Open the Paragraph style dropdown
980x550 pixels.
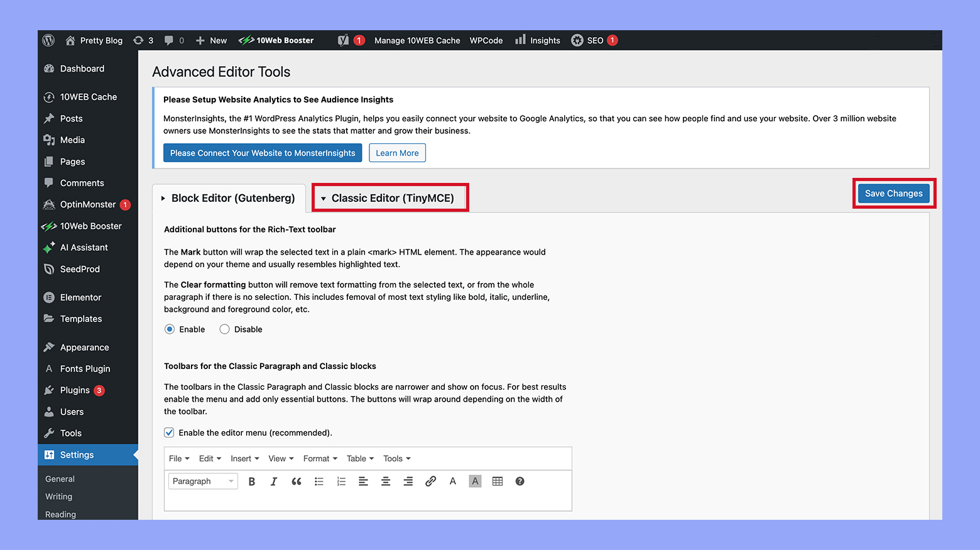(x=202, y=481)
